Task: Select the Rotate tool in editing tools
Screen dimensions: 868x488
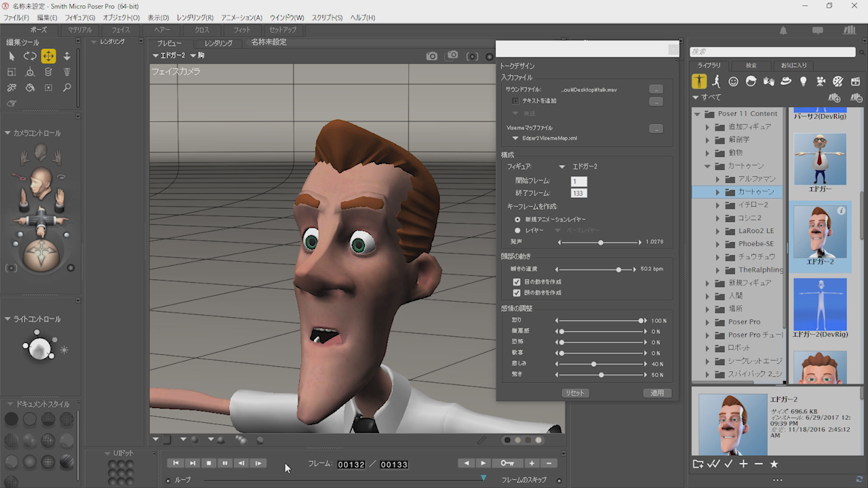Action: pos(30,56)
